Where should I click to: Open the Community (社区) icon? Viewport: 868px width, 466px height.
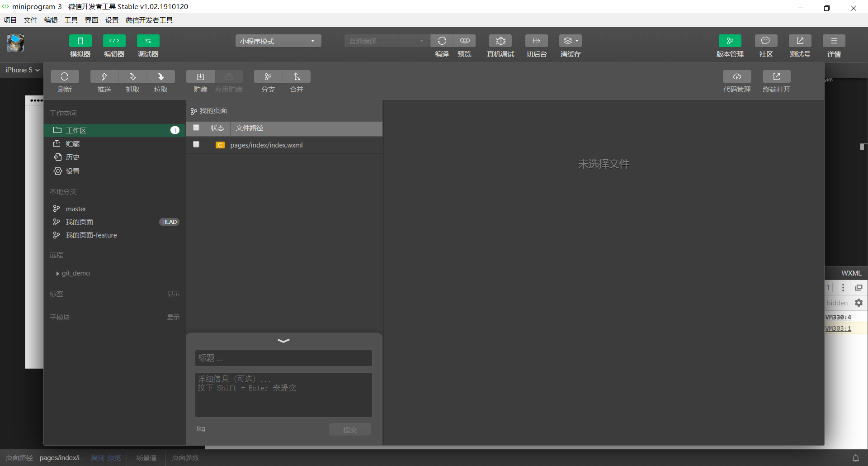pos(766,41)
